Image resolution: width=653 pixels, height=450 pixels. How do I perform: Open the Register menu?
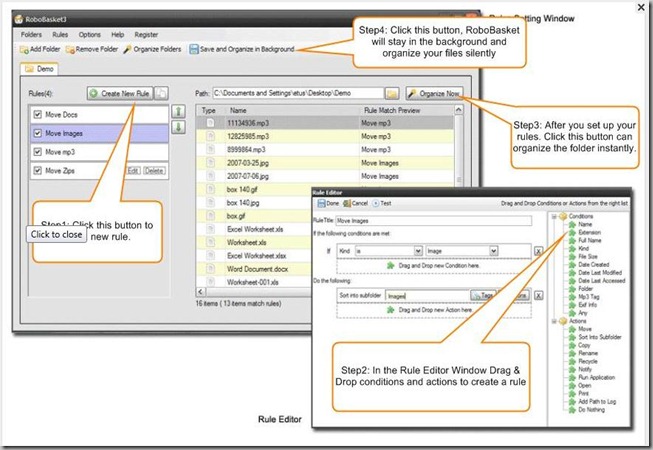146,35
